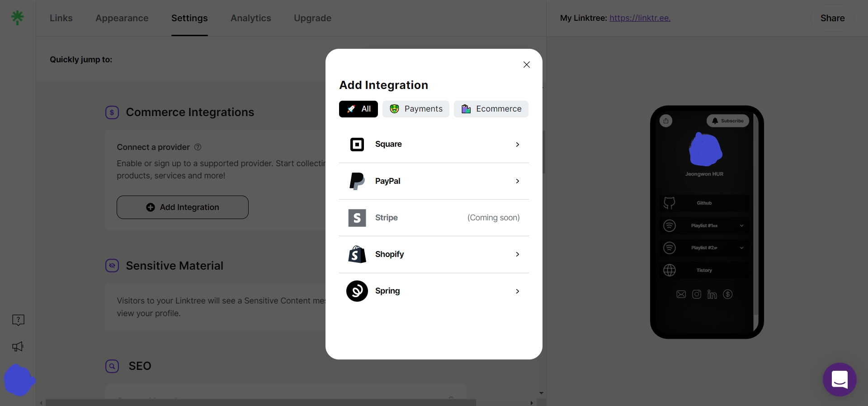
Task: Expand the PayPal integration chevron
Action: [x=518, y=181]
